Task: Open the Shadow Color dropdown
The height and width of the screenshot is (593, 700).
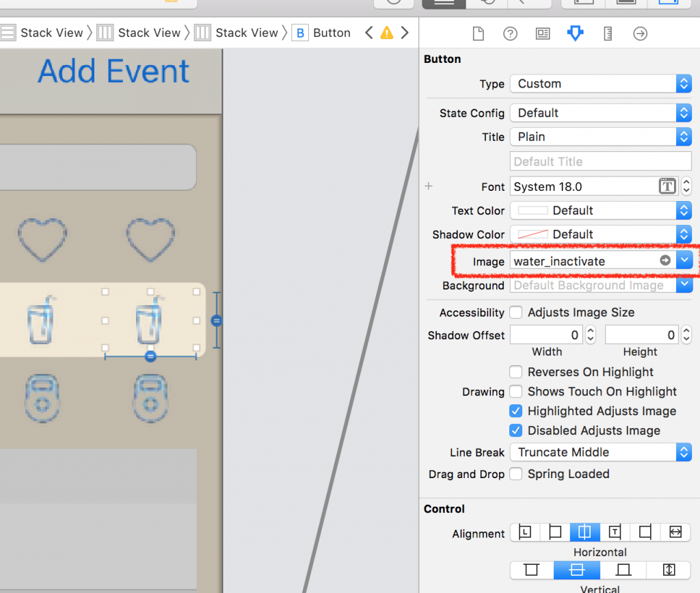Action: pyautogui.click(x=601, y=234)
